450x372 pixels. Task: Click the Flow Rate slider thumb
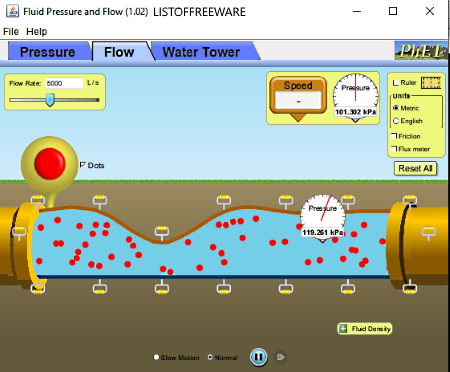click(x=50, y=100)
